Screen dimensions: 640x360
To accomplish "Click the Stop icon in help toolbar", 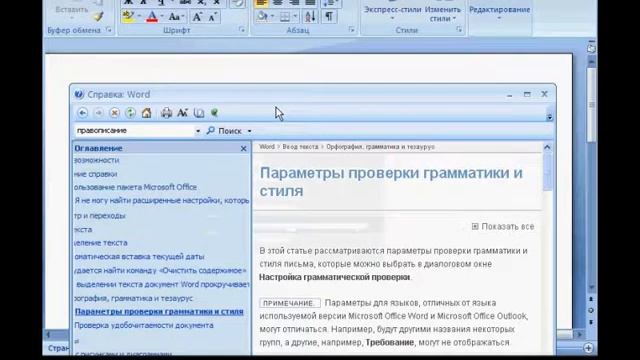I will 115,113.
